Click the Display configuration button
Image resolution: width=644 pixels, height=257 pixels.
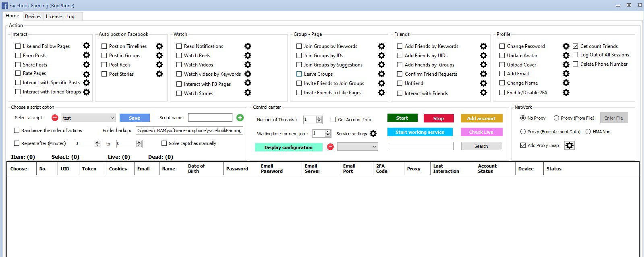click(x=288, y=147)
